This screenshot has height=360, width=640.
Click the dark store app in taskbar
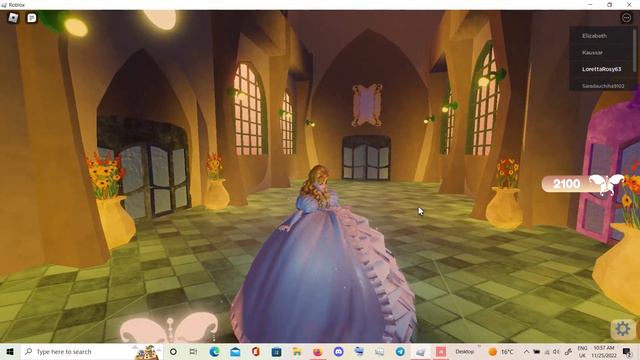coord(276,351)
